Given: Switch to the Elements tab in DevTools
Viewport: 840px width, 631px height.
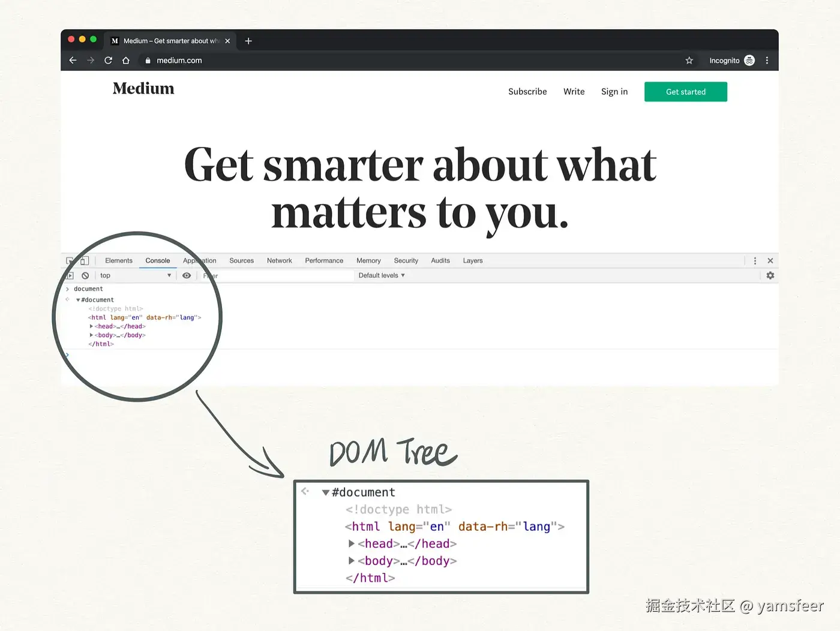Looking at the screenshot, I should 119,260.
